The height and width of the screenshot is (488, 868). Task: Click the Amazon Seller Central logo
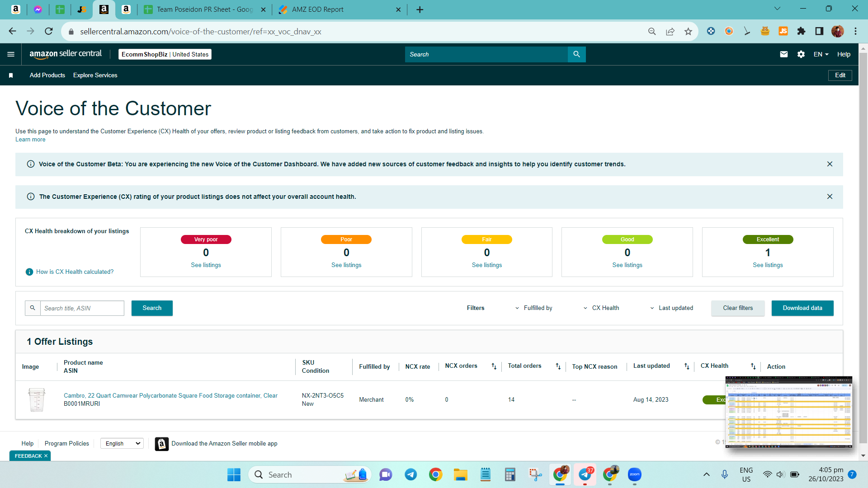pyautogui.click(x=66, y=54)
